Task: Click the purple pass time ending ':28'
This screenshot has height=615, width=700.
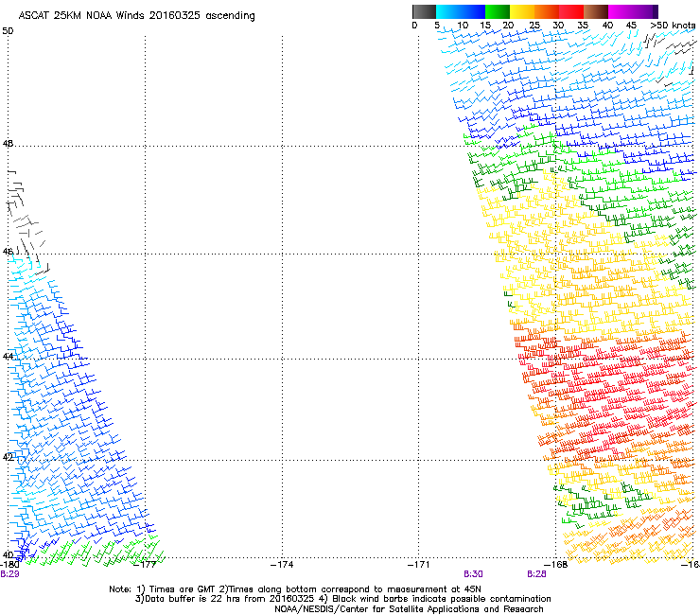Action: 536,574
